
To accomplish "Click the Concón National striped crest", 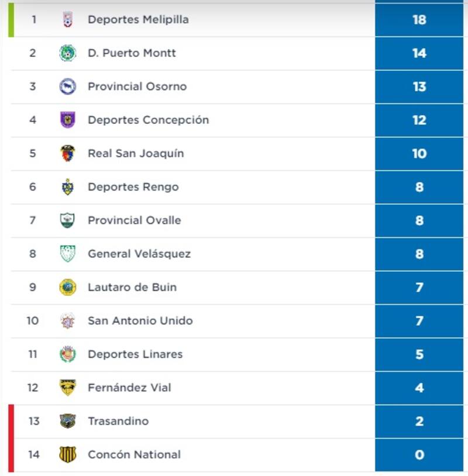I will tap(68, 454).
